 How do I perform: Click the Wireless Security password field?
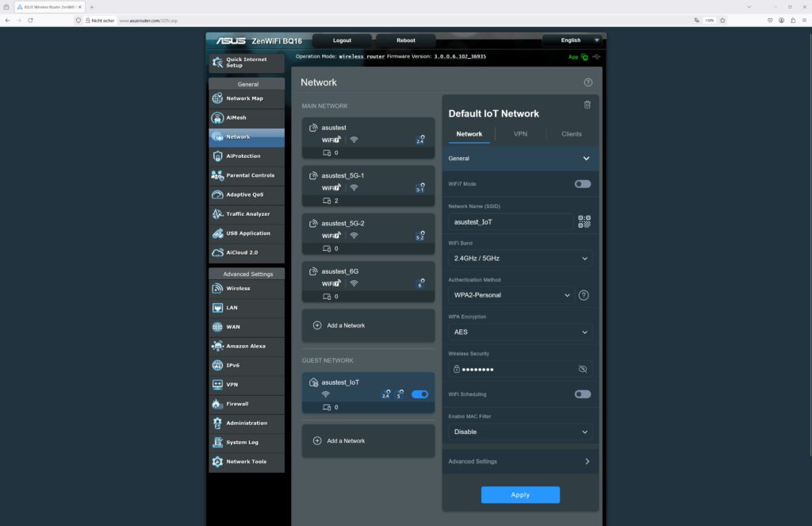[520, 369]
